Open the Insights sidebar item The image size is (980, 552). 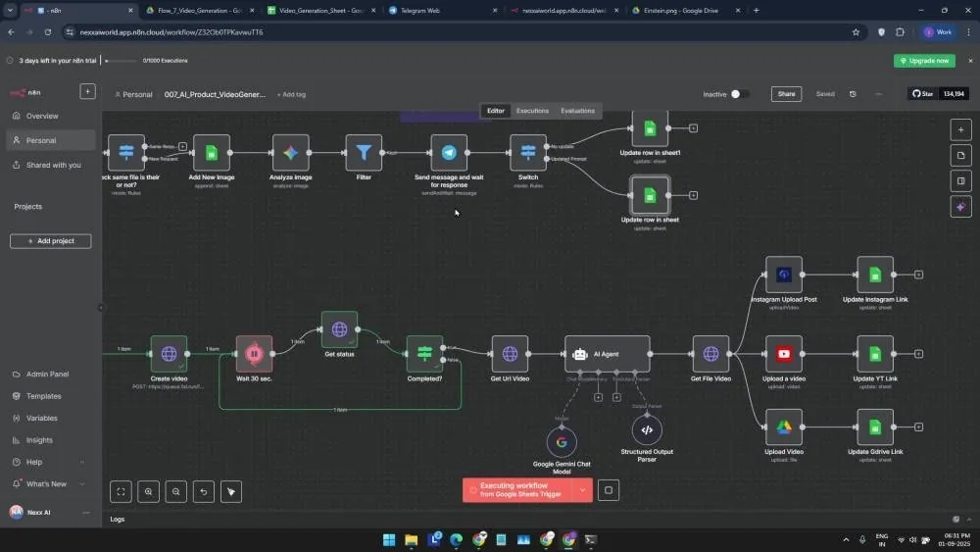[51, 440]
